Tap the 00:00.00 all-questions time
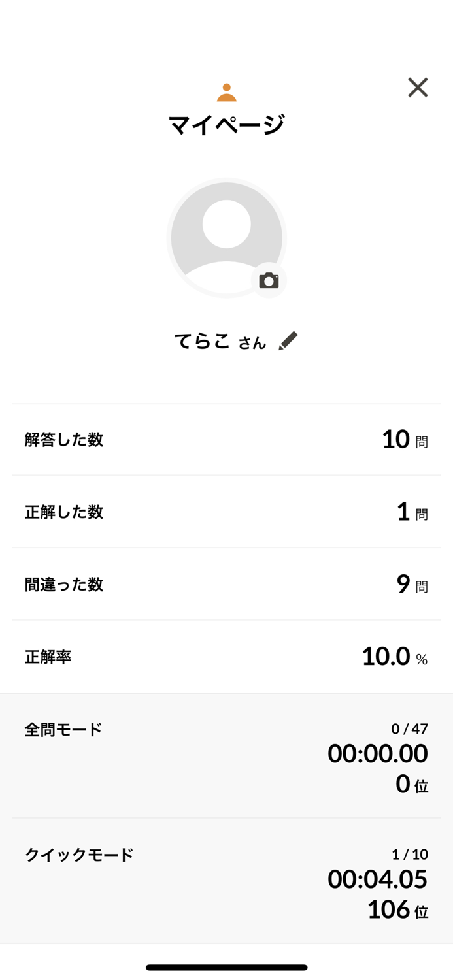The image size is (453, 980). (377, 755)
